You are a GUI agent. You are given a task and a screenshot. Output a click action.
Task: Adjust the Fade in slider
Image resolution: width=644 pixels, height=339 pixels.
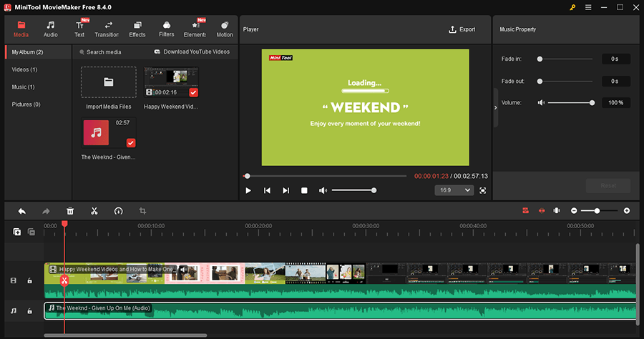[x=565, y=59]
